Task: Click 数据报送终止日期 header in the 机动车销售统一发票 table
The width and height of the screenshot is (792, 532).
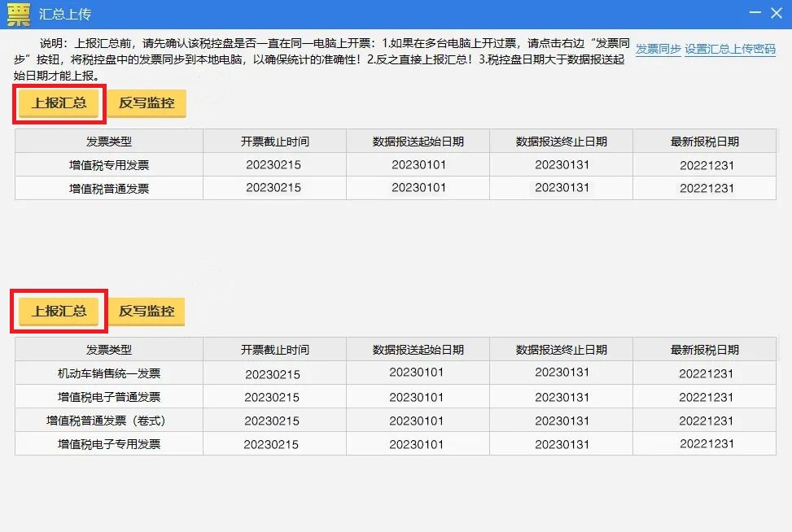Action: pyautogui.click(x=561, y=350)
